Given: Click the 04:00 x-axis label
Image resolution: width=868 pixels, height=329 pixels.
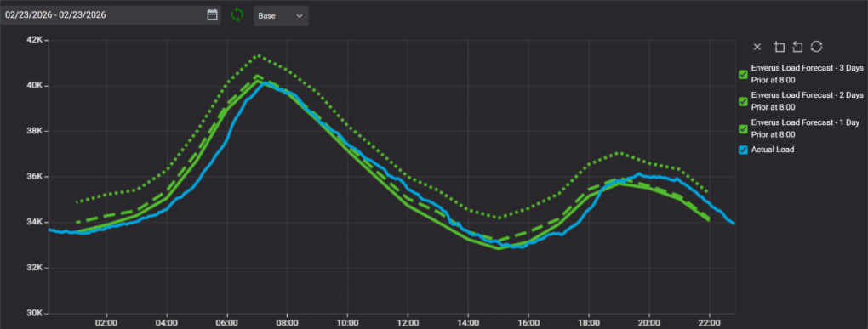Looking at the screenshot, I should pyautogui.click(x=167, y=322).
